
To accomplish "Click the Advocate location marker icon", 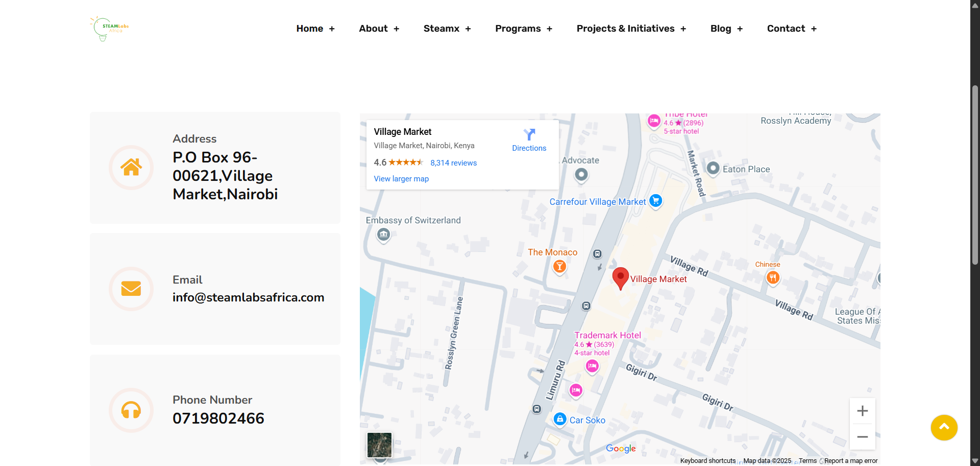I will [x=581, y=175].
